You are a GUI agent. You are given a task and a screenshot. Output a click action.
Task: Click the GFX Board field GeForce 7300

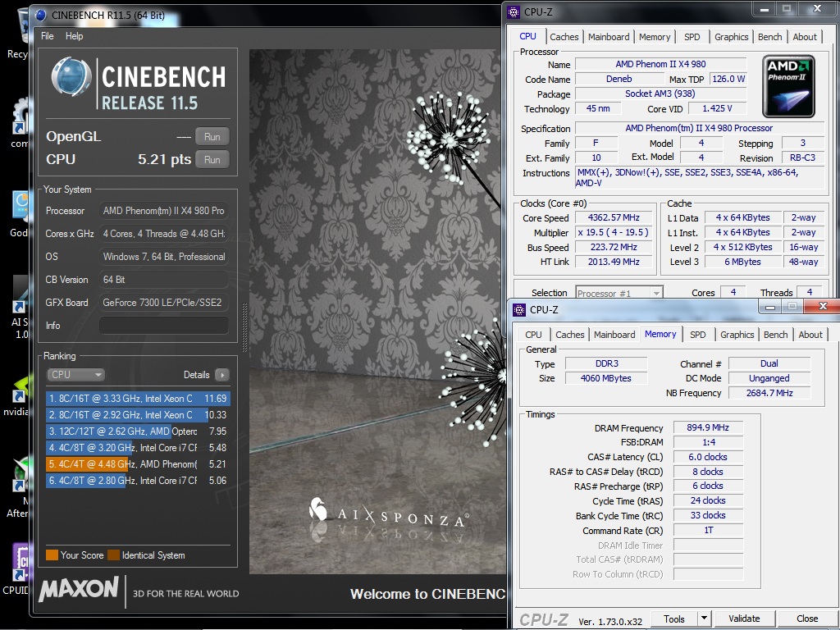click(x=164, y=302)
